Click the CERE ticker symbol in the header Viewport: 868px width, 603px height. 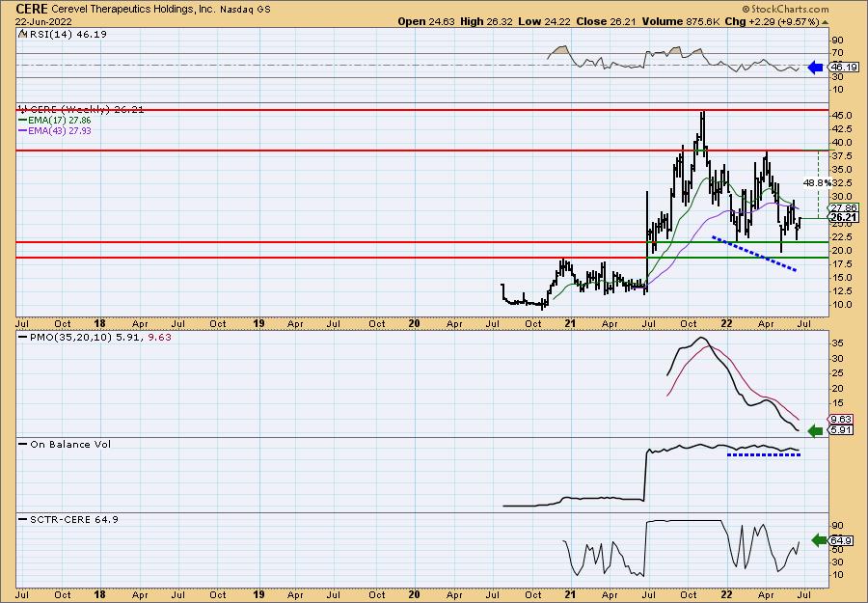[x=33, y=9]
